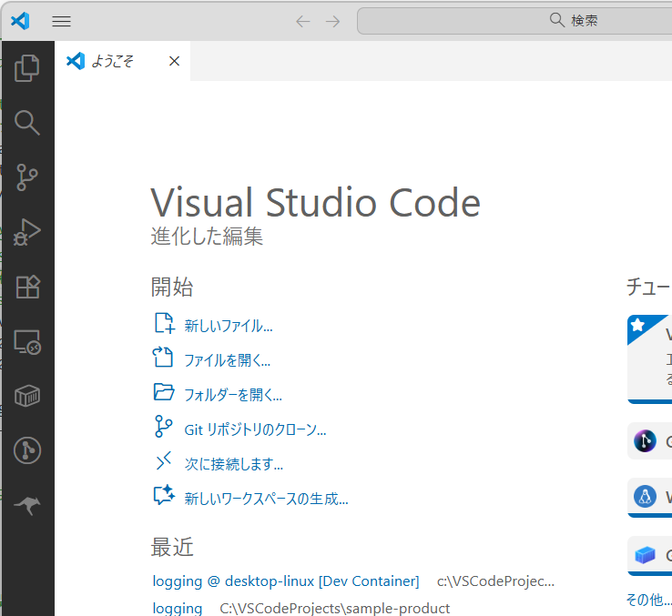The image size is (672, 616).
Task: Click the sparkle chat icon beside 新しいワークスペースの生成
Action: click(x=164, y=495)
